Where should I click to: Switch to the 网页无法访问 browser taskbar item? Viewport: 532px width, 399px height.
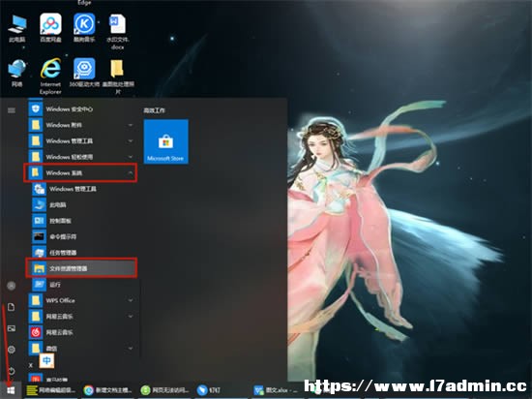[x=164, y=390]
